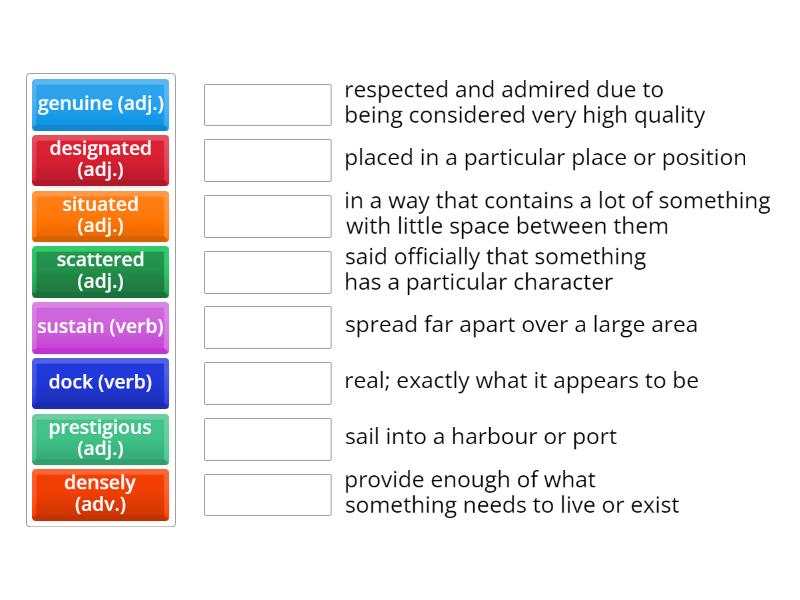This screenshot has width=800, height=600.
Task: Click the red 'designated (adj.)' tile
Action: [100, 160]
